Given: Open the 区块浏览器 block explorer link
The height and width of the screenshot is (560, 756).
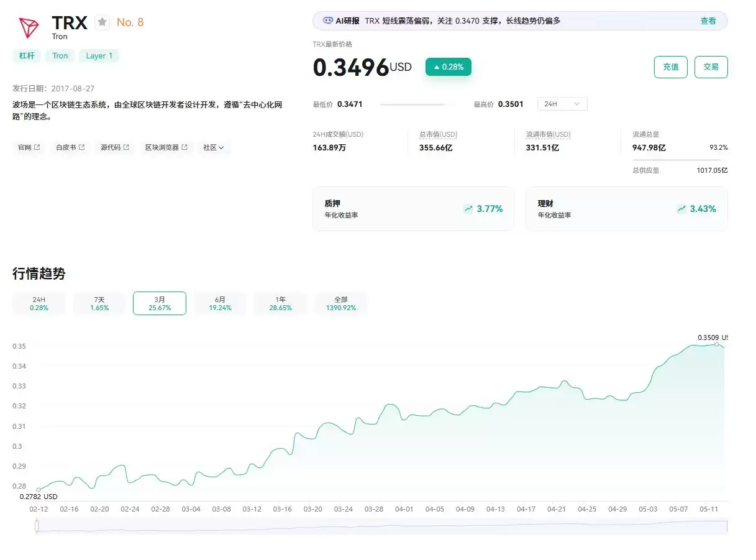Looking at the screenshot, I should point(166,147).
